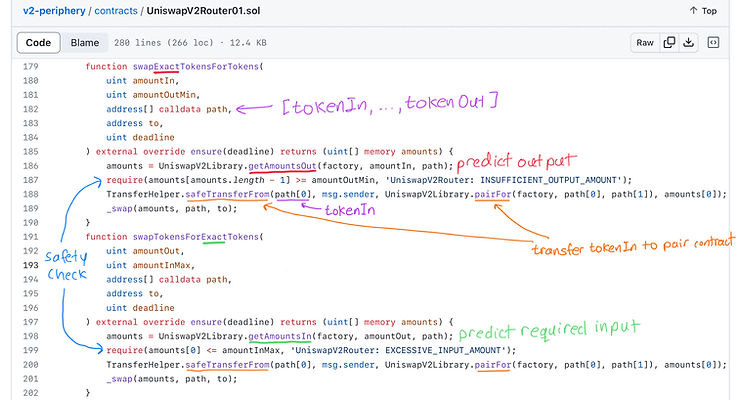Open the Raw file view
Viewport: 740px width, 400px height.
click(645, 43)
